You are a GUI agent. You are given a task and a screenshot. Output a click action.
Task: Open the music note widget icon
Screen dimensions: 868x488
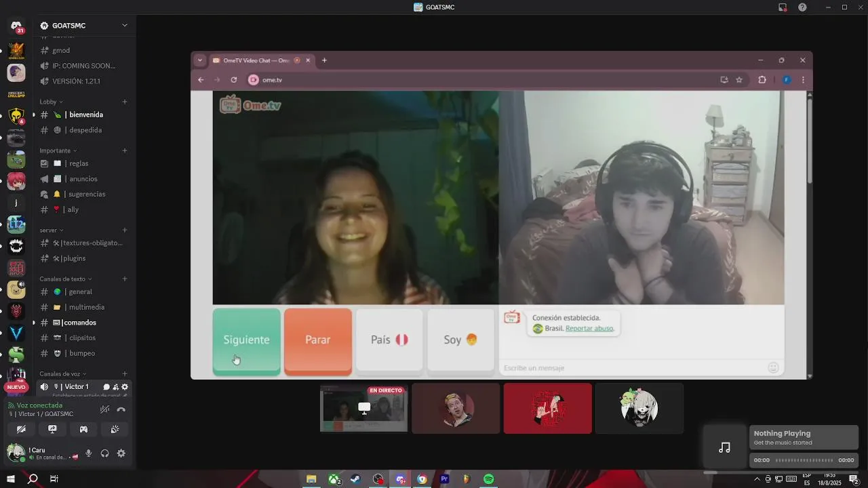(x=725, y=447)
